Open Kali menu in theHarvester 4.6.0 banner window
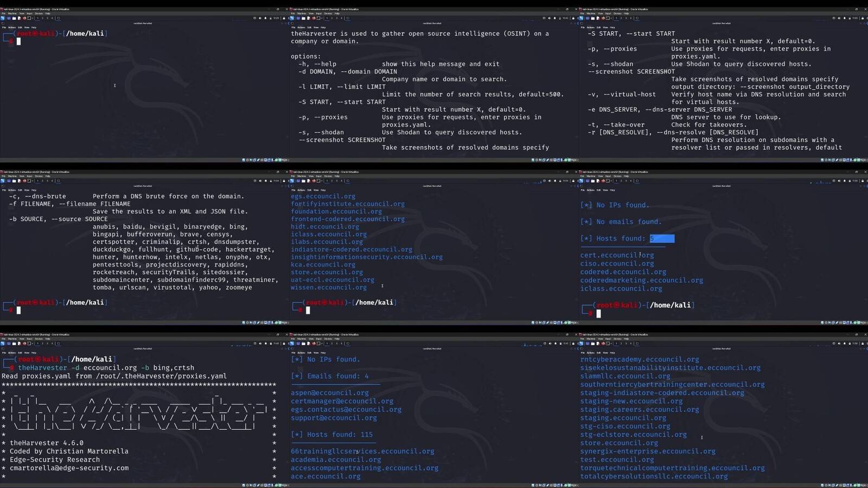This screenshot has width=868, height=488. coord(3,344)
